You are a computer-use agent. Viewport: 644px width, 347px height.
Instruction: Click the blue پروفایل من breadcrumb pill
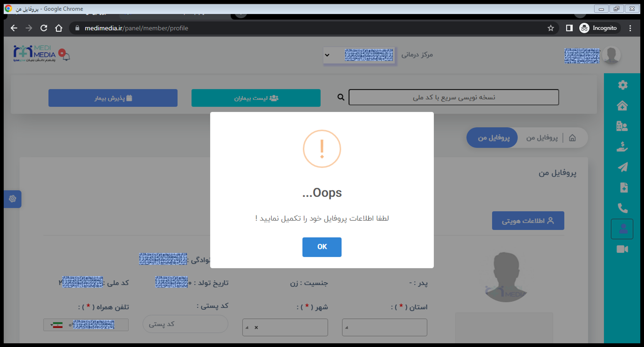tap(492, 138)
